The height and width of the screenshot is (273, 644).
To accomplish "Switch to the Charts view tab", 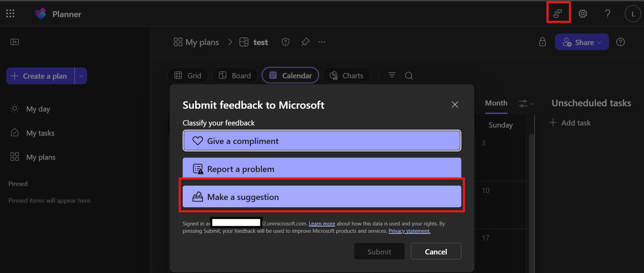I will point(346,76).
